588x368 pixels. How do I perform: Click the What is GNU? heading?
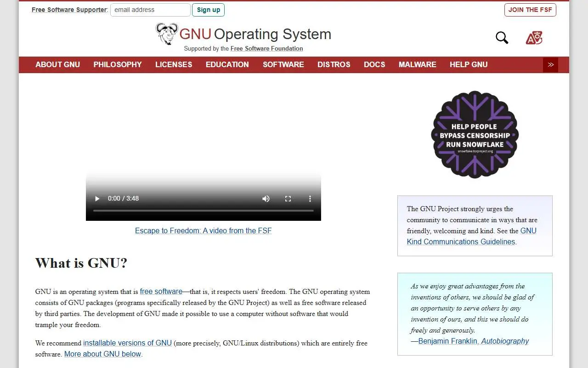tap(81, 263)
